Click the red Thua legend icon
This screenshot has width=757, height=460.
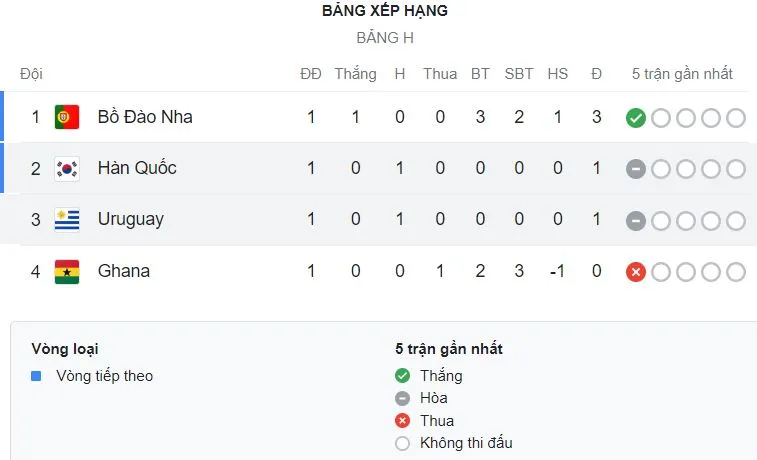403,421
